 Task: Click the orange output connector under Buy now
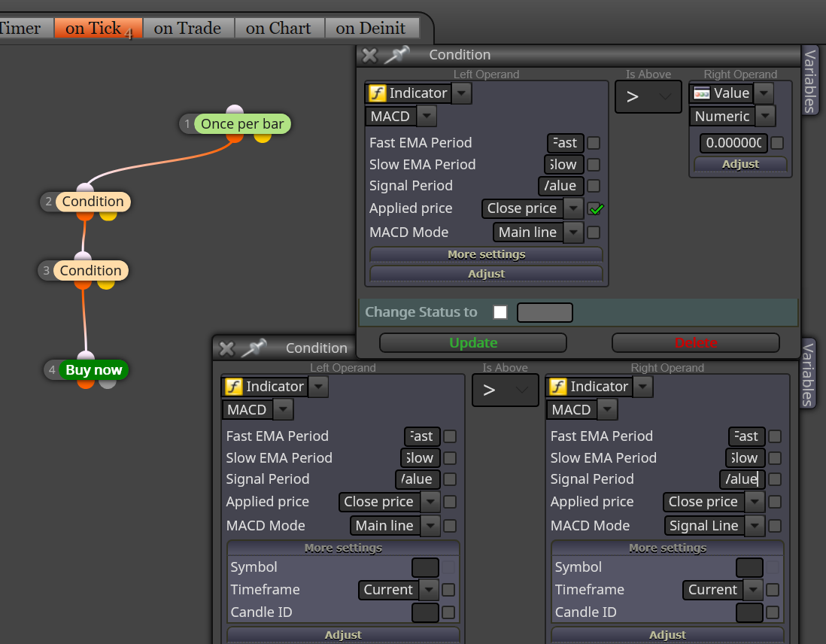(86, 383)
